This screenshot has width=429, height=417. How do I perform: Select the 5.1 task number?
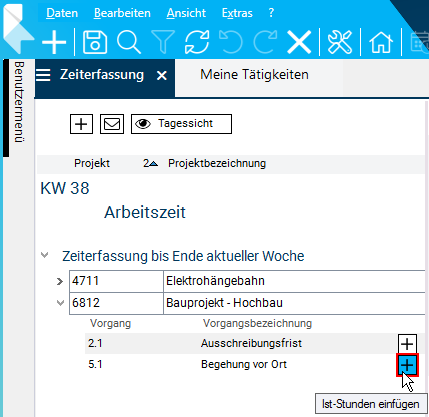tap(95, 364)
